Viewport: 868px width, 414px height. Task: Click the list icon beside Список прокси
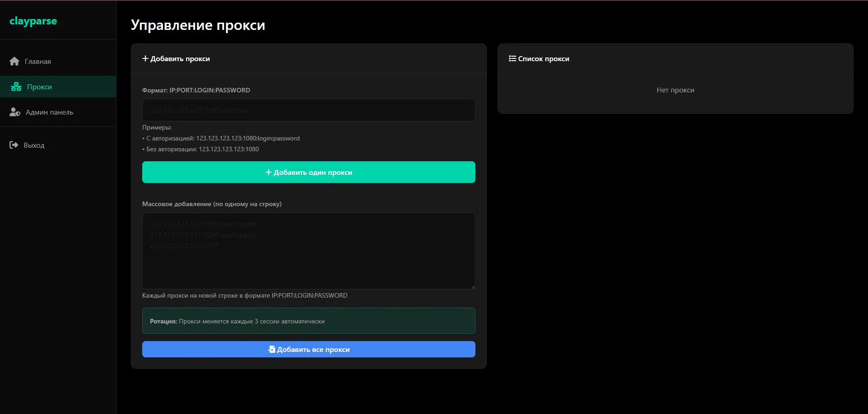[512, 58]
